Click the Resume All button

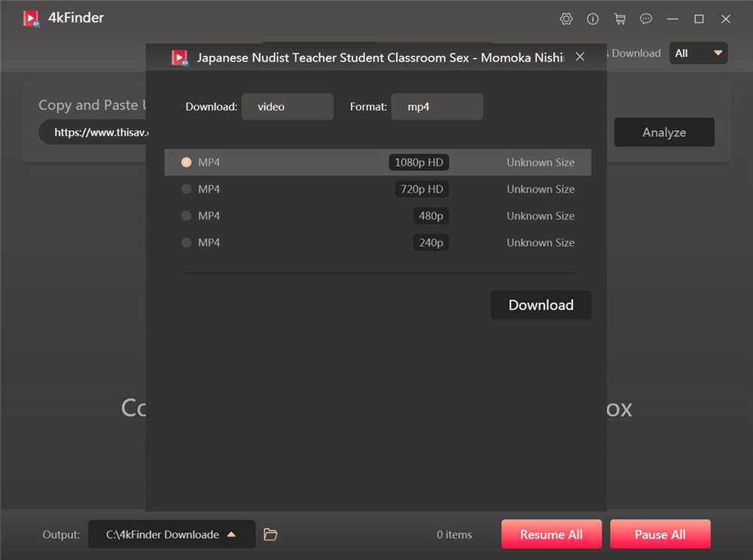pos(551,534)
